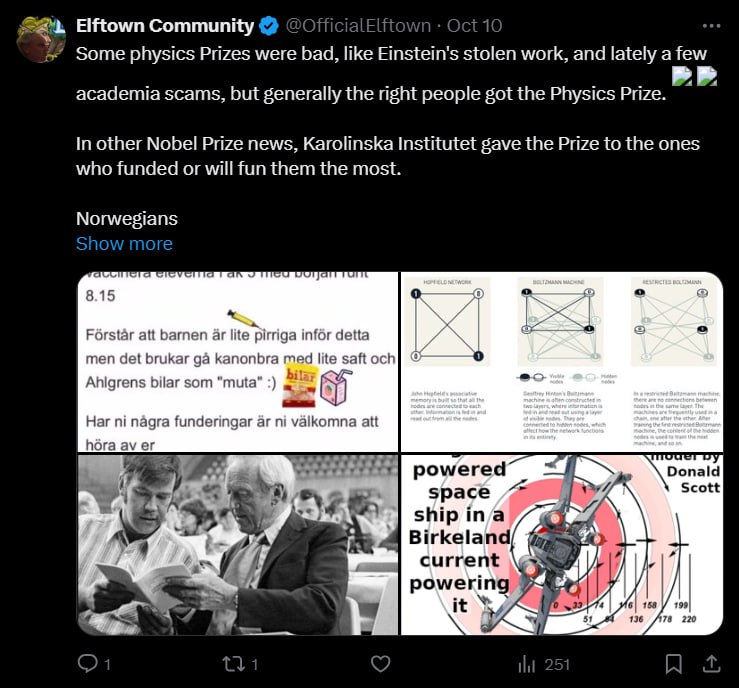The height and width of the screenshot is (688, 739).
Task: Open the Swedish vaccination text image
Action: pos(238,362)
